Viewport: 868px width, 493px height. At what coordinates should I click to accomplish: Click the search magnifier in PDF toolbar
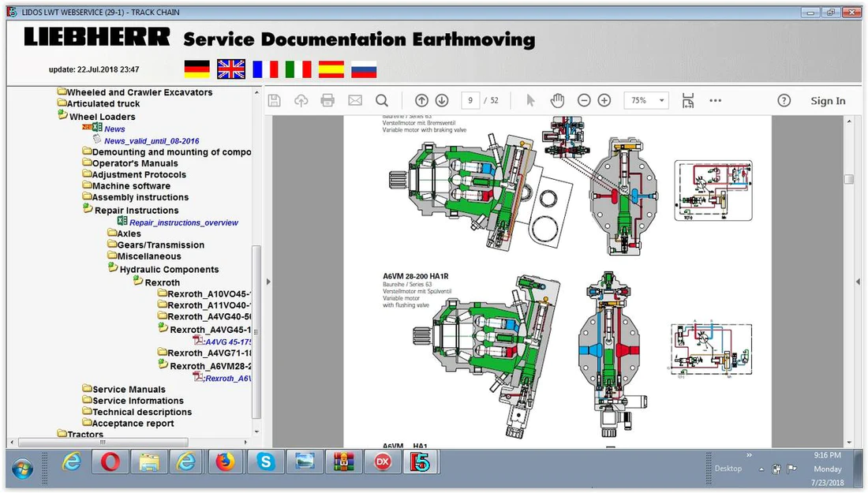click(x=382, y=100)
